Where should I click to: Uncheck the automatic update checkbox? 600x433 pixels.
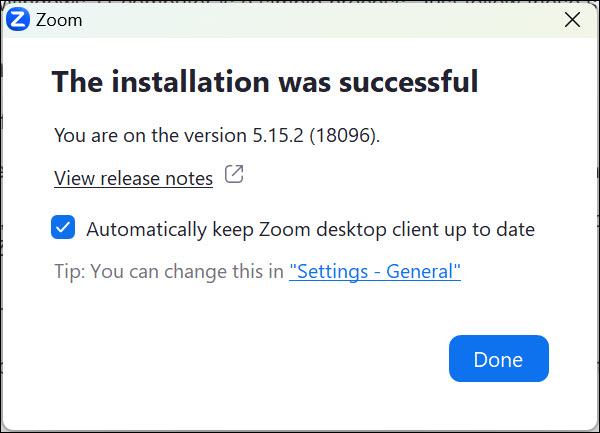(x=64, y=228)
